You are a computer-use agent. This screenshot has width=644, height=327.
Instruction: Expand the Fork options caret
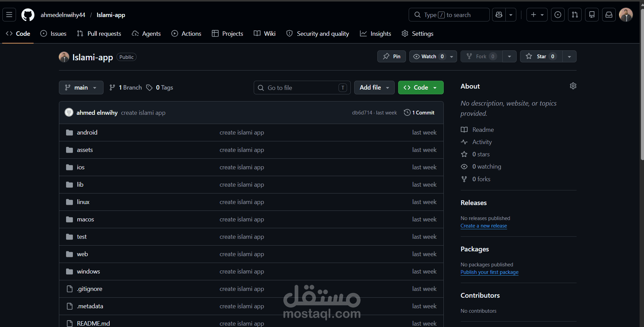509,57
